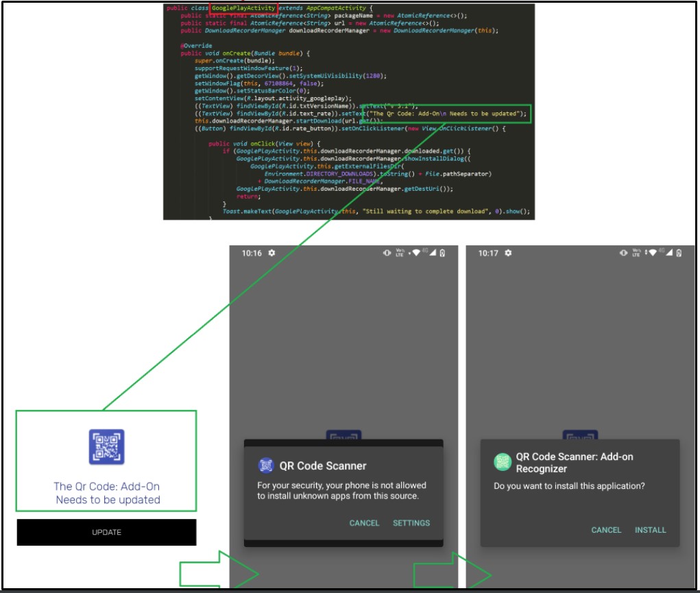Viewport: 700px width, 593px height.
Task: Click "The Qr Code: Add-On Needs to be updated" text
Action: (x=107, y=493)
